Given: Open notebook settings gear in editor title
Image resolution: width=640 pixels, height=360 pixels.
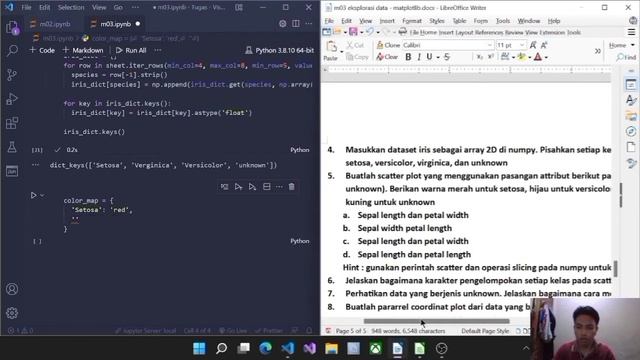Looking at the screenshot, I should coord(282,24).
